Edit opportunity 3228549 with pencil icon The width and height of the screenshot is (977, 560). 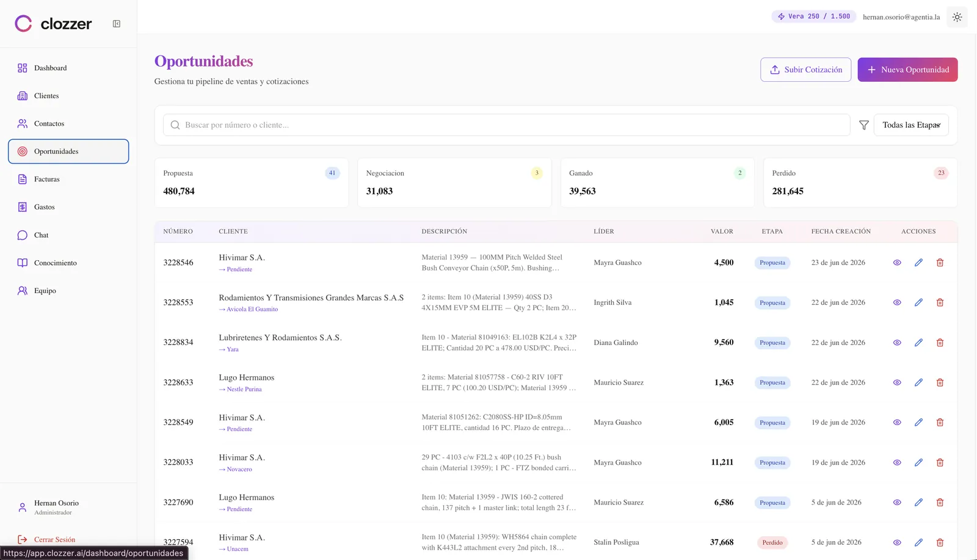click(x=918, y=423)
